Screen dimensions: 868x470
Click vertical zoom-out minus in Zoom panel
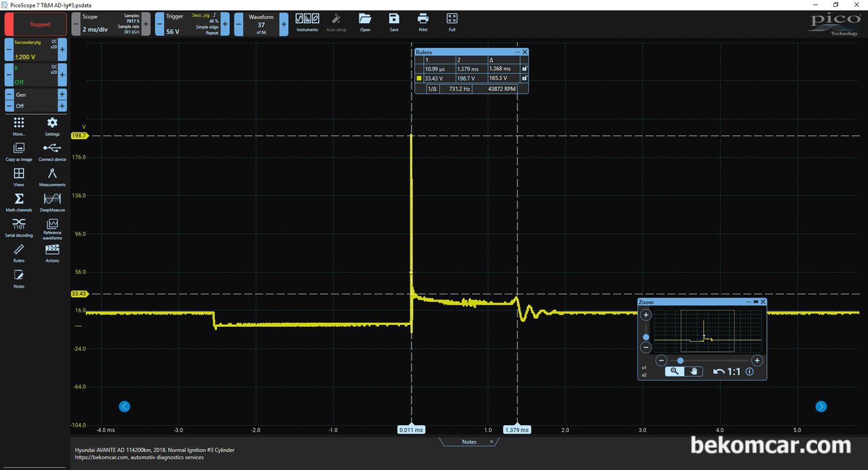[x=646, y=347]
